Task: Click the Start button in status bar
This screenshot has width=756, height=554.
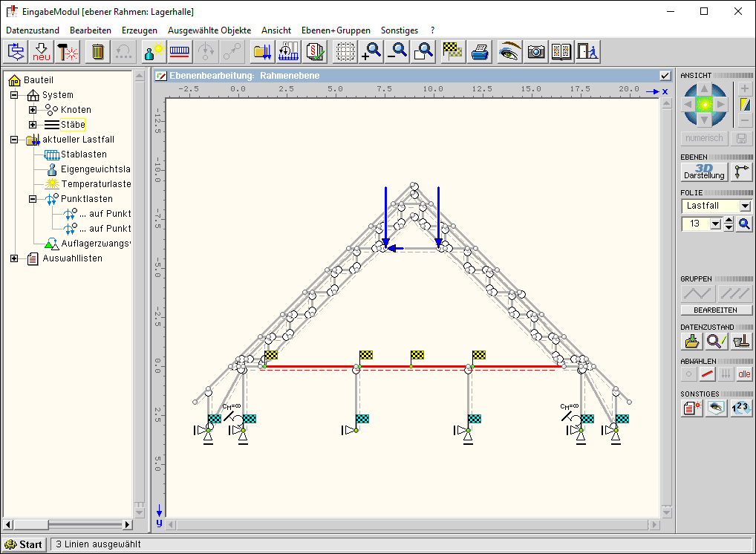Action: pyautogui.click(x=24, y=544)
